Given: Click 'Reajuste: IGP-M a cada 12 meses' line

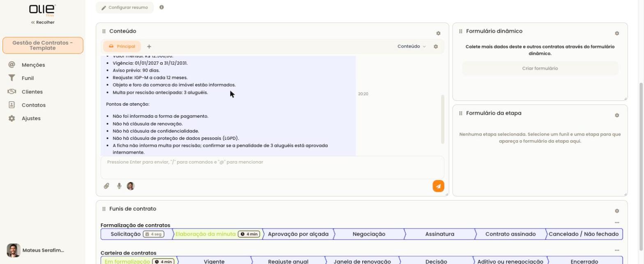Looking at the screenshot, I should coord(150,77).
